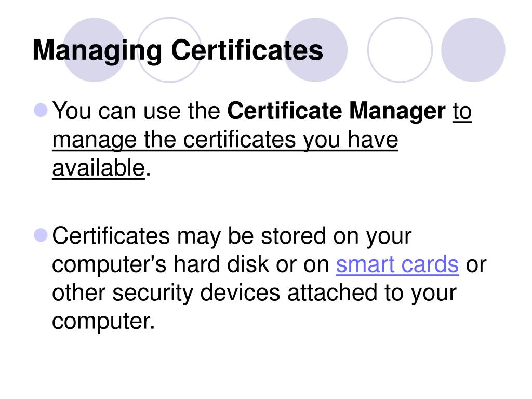Click text 'Certificates may be stored on your'
The height and width of the screenshot is (399, 532).
click(x=232, y=236)
